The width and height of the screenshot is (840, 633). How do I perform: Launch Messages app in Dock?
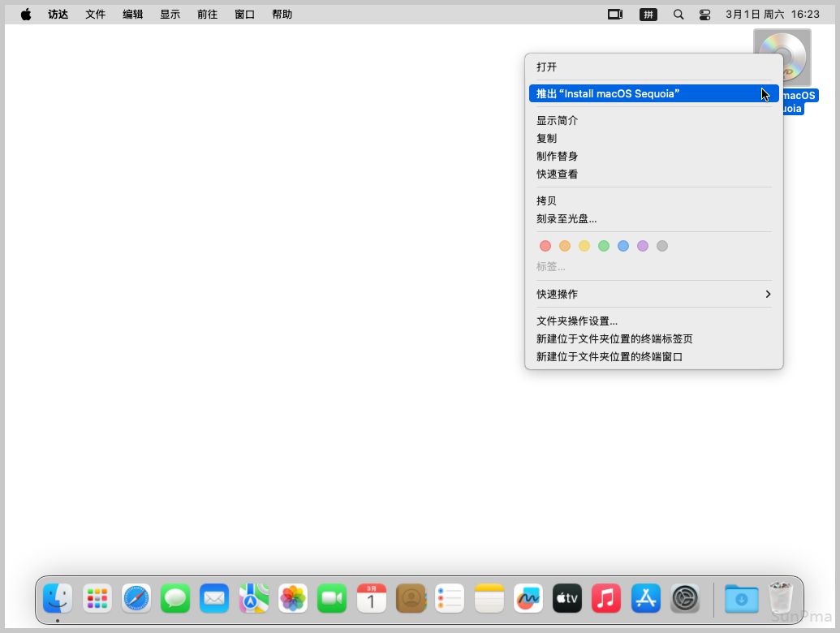tap(175, 599)
